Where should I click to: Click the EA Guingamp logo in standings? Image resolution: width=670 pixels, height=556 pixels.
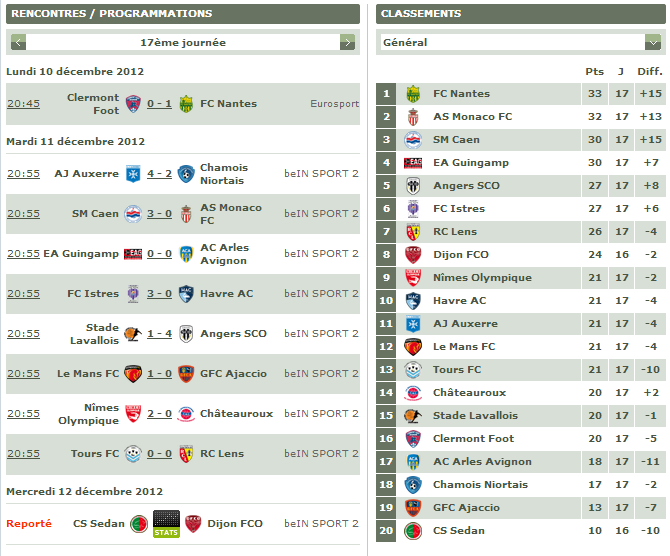click(x=413, y=163)
